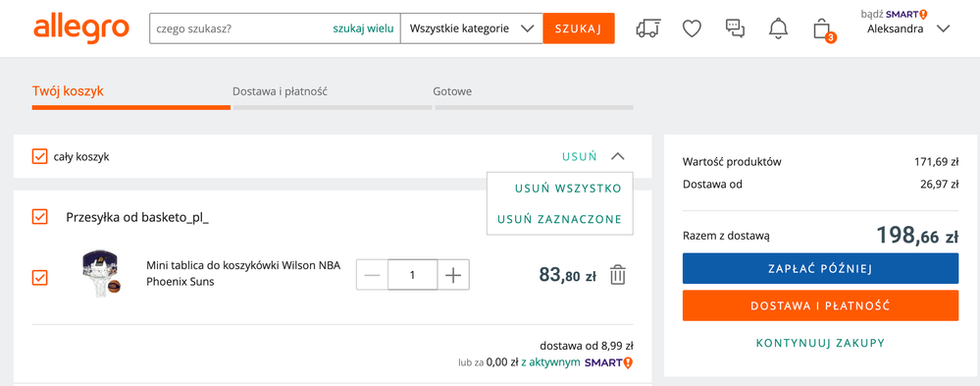Screen dimensions: 980x386
Task: Increase quantity with the plus button
Action: [x=453, y=275]
